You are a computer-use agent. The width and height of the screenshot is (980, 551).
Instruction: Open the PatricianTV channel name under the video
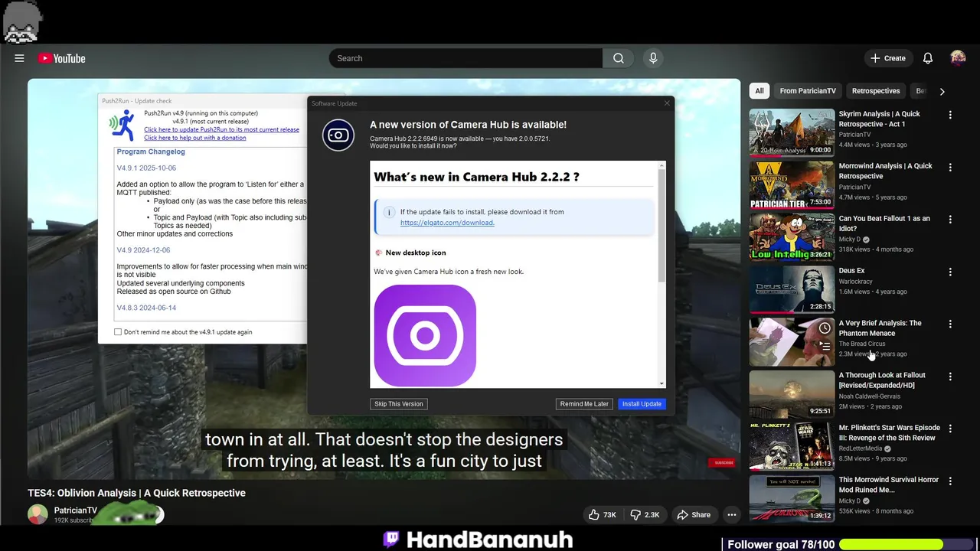point(76,510)
